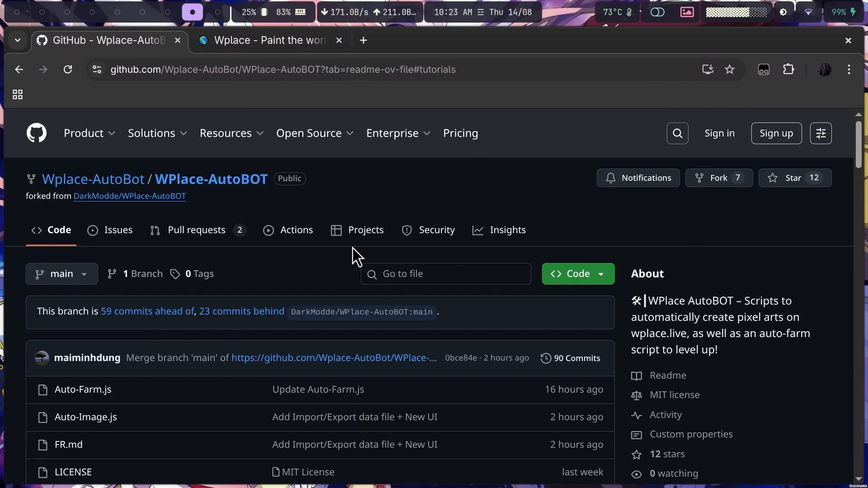
Task: Bookmark page with star icon in address bar
Action: [730, 69]
